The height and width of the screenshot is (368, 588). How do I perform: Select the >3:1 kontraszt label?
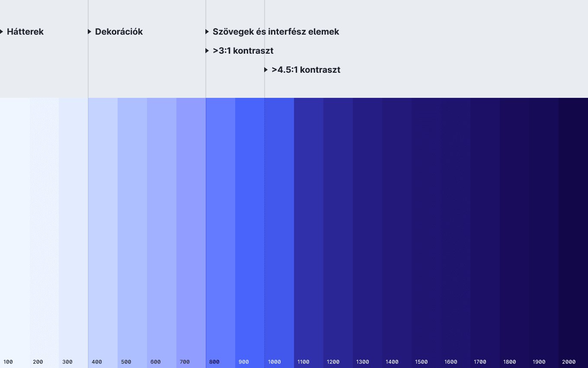point(243,51)
